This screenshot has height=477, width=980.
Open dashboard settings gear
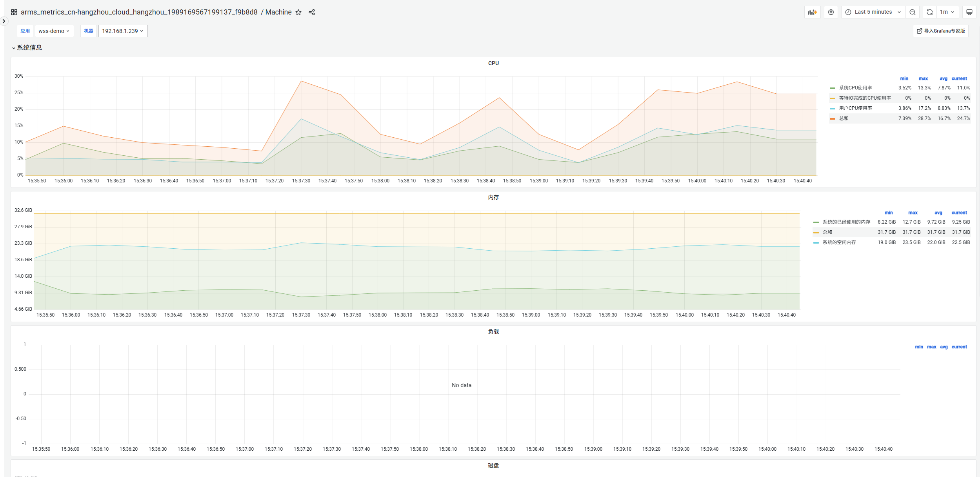point(831,12)
